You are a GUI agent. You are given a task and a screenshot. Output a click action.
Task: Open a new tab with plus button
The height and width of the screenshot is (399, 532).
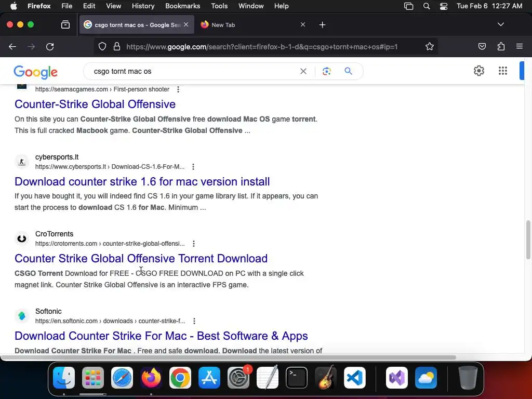tap(322, 25)
